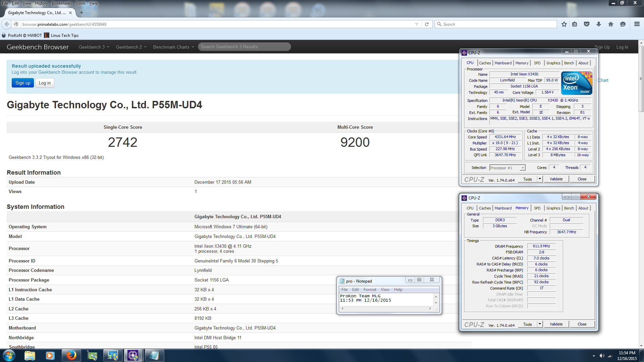644x362 pixels.
Task: Click the volume speaker tray icon
Action: 602,356
